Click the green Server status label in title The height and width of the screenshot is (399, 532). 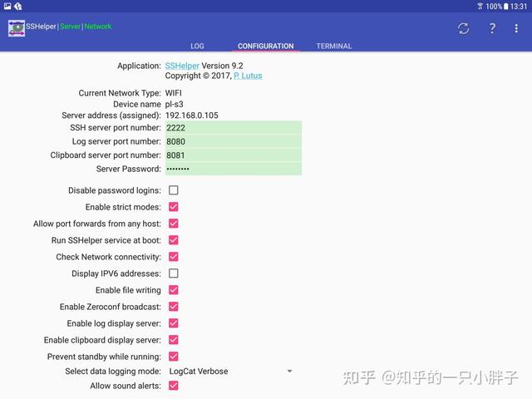pos(70,26)
